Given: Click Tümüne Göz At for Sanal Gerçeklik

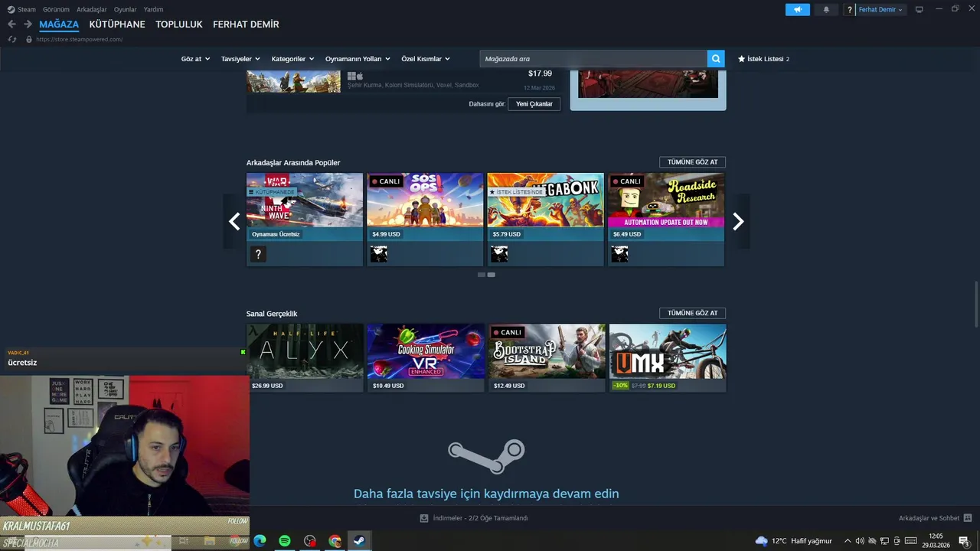Looking at the screenshot, I should point(692,313).
